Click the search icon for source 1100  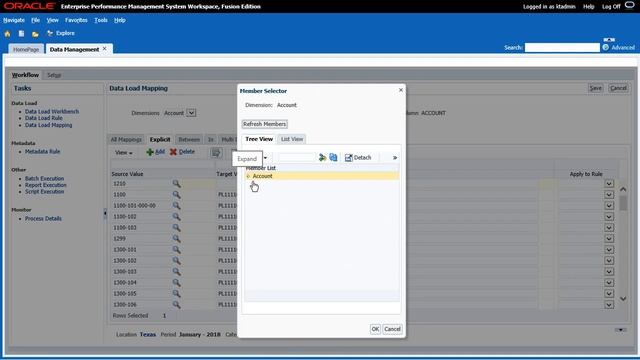point(176,195)
